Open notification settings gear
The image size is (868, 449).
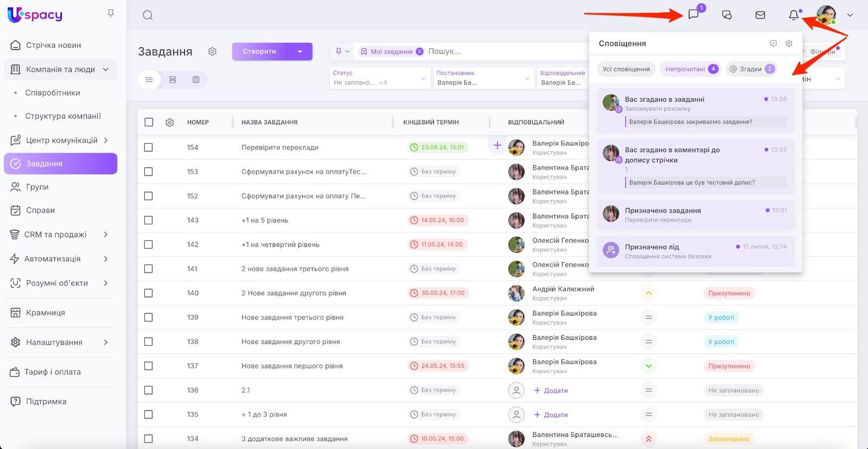(x=789, y=43)
